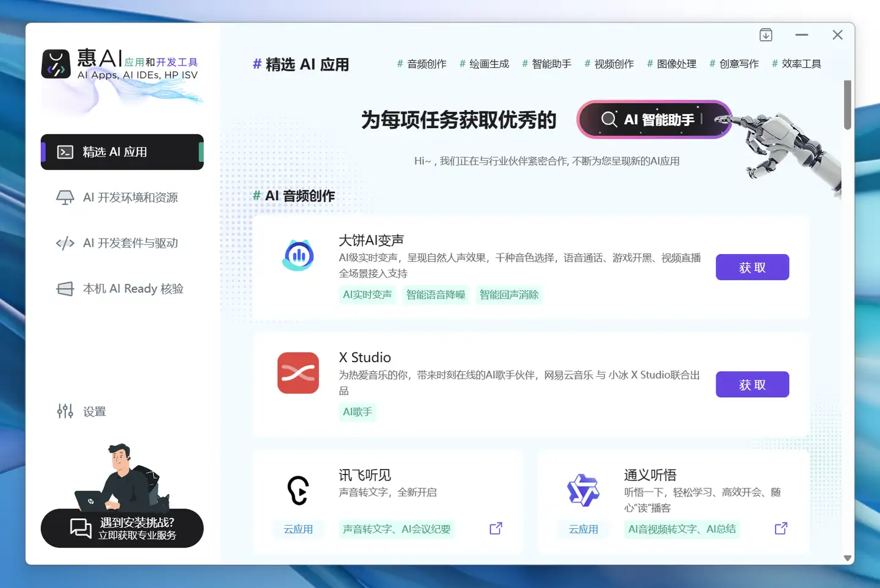Minimize the 惠AI window

(x=802, y=35)
